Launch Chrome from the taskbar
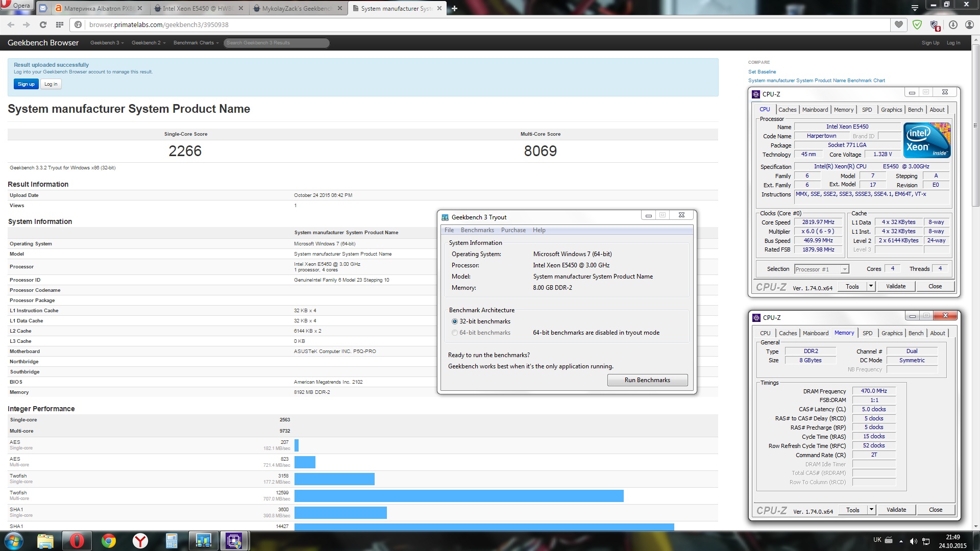980x551 pixels. 108,541
